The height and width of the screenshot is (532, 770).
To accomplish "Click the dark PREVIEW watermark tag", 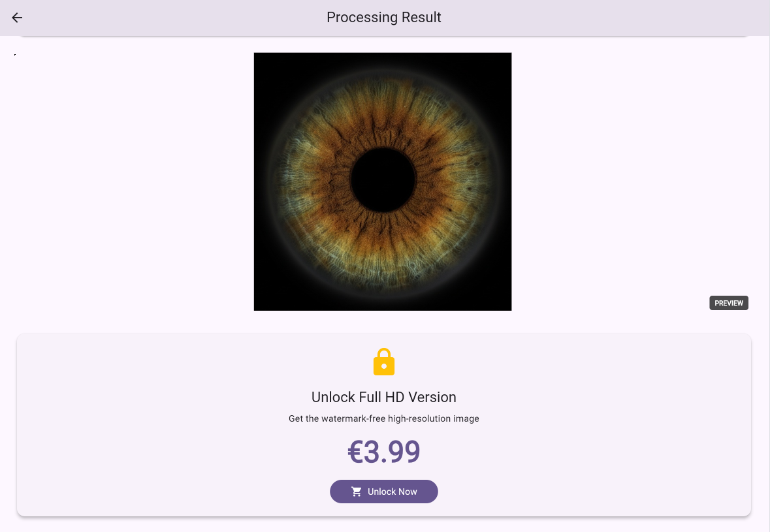I will 729,303.
